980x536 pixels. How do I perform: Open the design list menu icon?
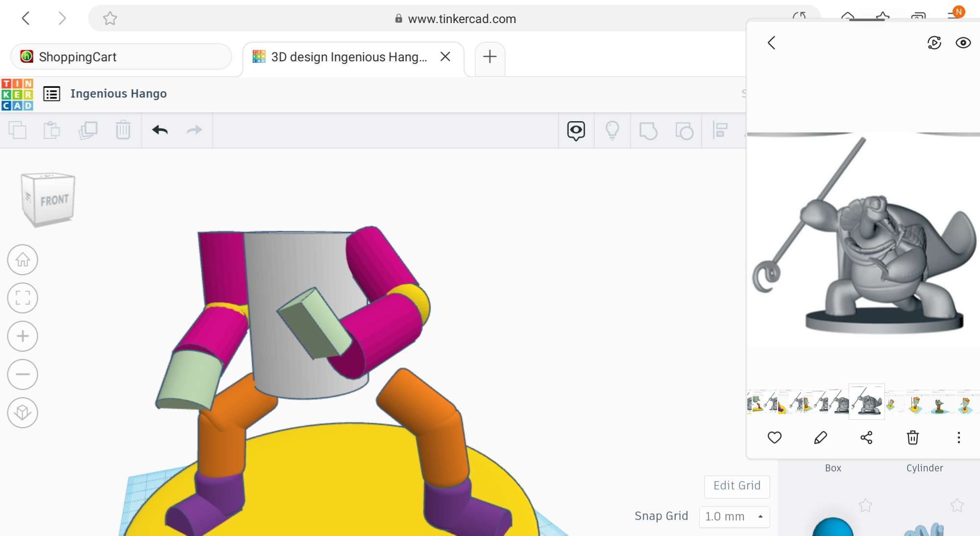pos(52,93)
